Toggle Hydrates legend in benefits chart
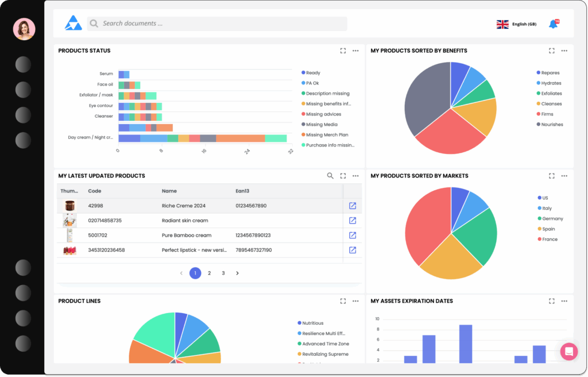 point(551,83)
